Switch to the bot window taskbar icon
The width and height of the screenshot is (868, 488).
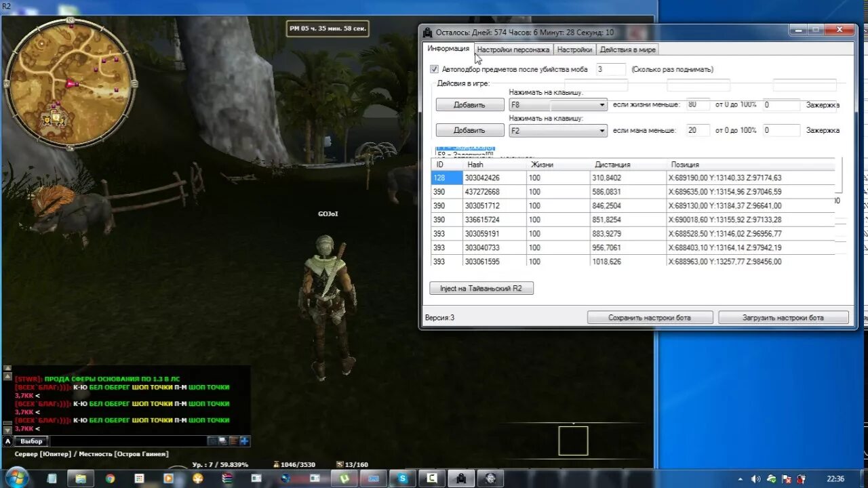461,479
